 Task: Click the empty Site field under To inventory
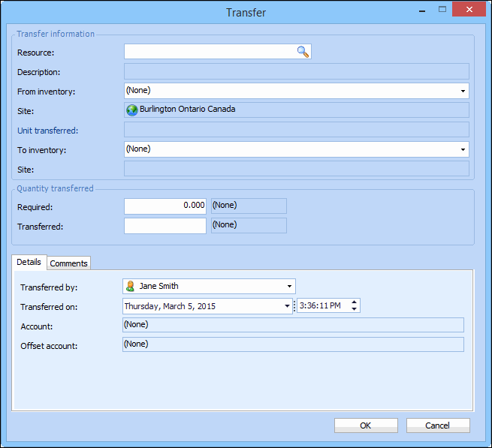click(297, 168)
